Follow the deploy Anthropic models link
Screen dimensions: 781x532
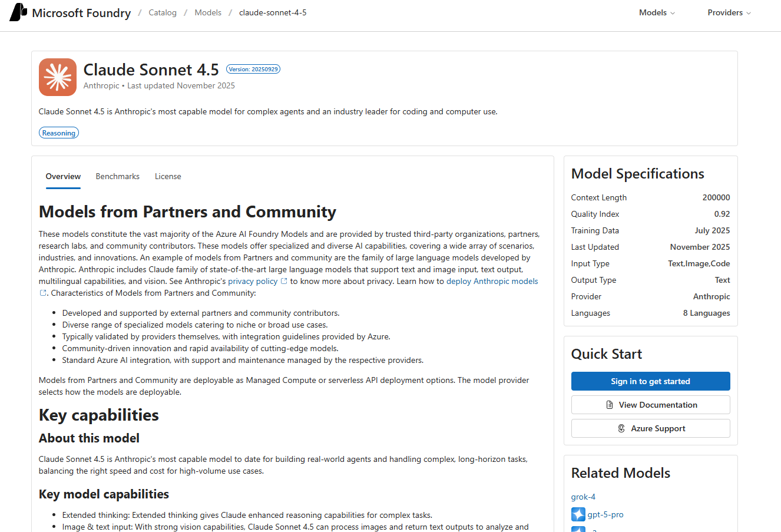coord(492,281)
